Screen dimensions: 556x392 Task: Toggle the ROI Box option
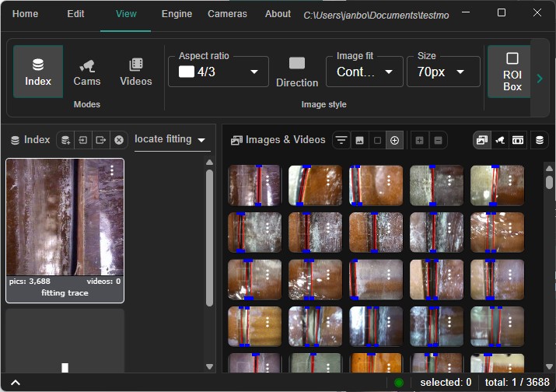[x=512, y=72]
